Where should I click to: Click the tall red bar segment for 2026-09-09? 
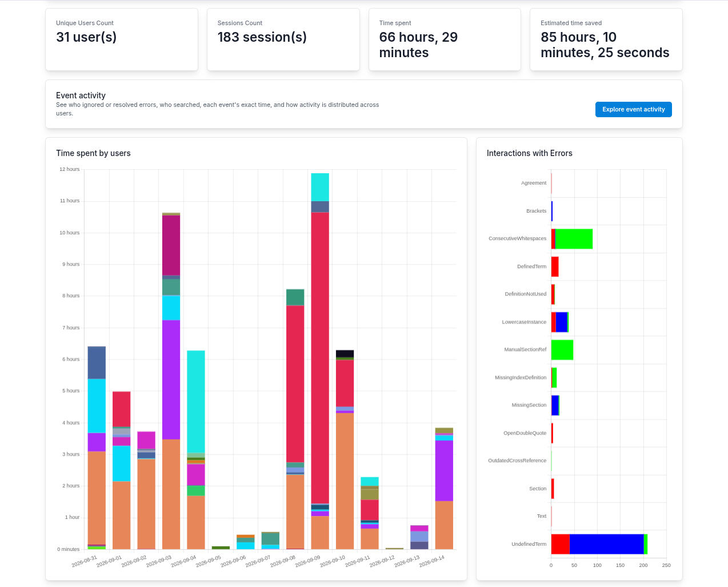click(x=320, y=358)
